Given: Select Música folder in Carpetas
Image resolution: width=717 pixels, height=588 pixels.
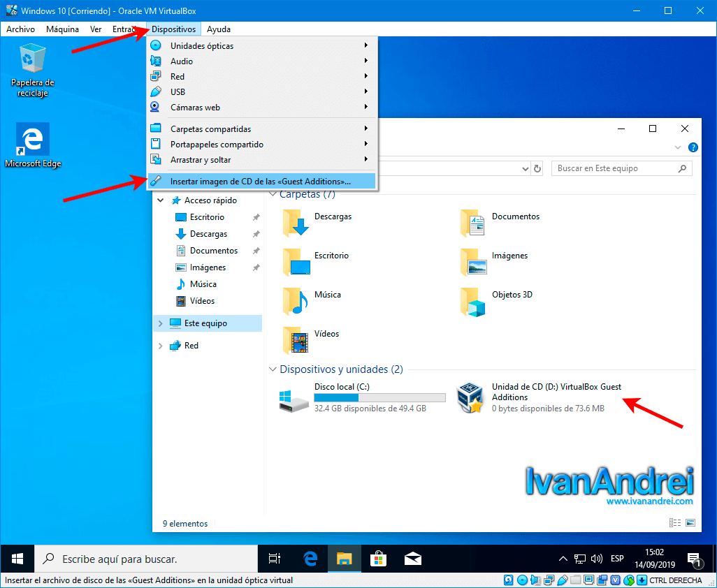Looking at the screenshot, I should (312, 301).
